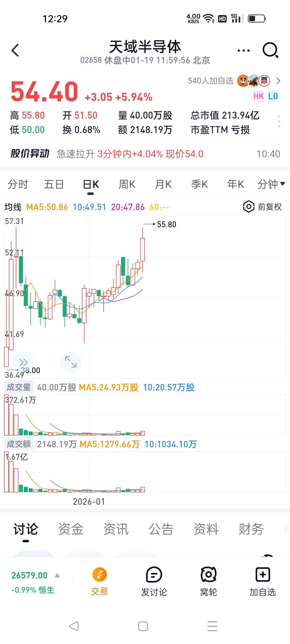290x644 pixels.
Task: Switch to the 分时 chart tab
Action: tap(18, 184)
